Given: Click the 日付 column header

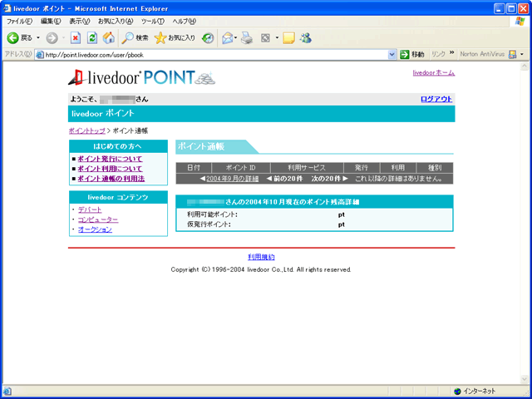Looking at the screenshot, I should pos(194,168).
